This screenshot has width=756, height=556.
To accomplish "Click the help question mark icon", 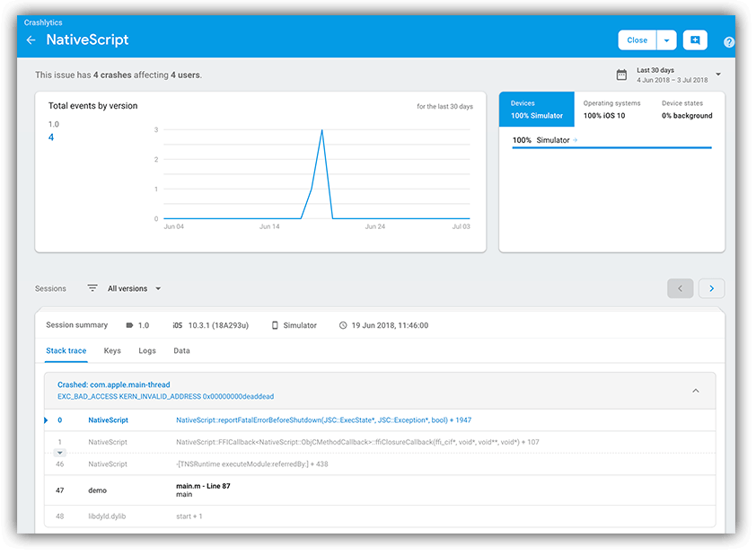I will (x=728, y=41).
